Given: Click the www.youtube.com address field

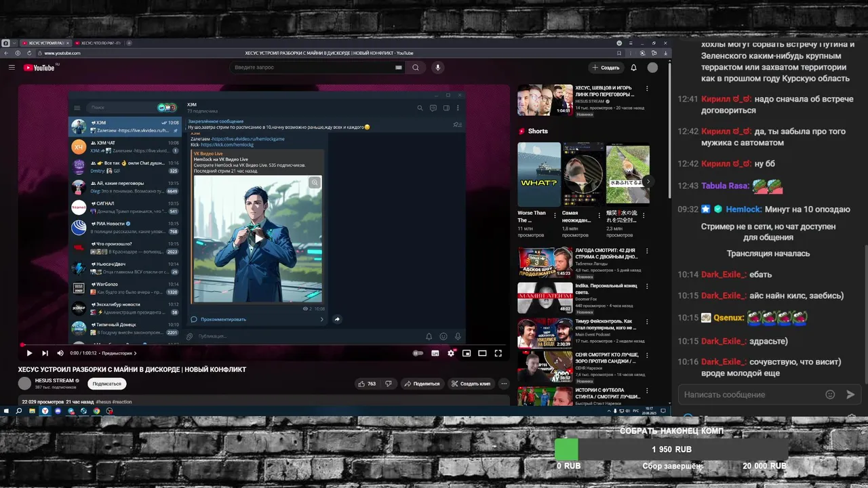Looking at the screenshot, I should (x=62, y=53).
